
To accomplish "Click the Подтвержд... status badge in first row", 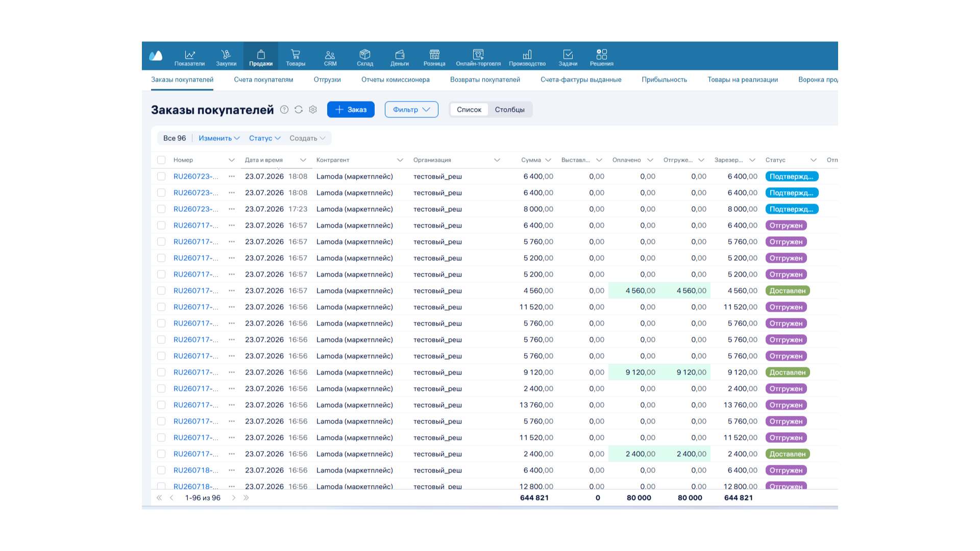I will coord(792,177).
